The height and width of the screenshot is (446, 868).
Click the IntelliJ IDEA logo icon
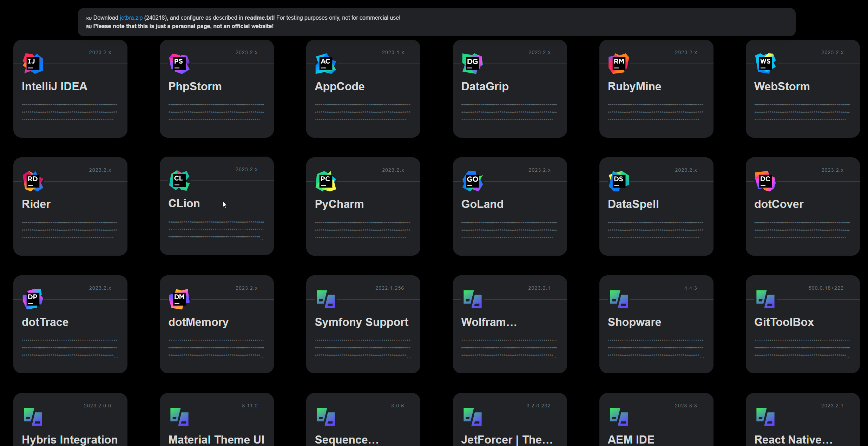pos(33,64)
